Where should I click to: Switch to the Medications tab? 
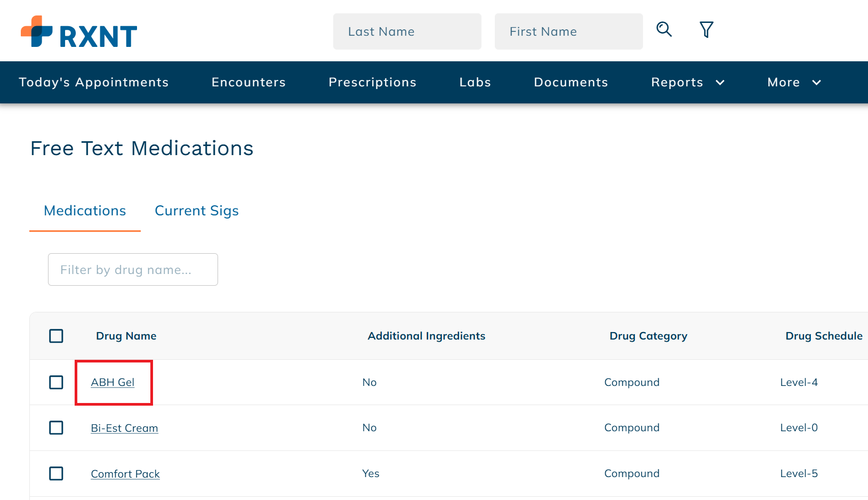[x=85, y=211]
